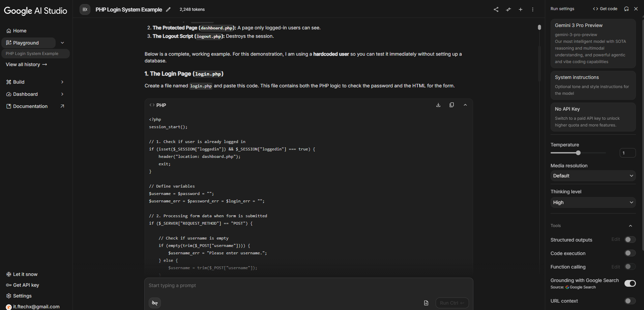This screenshot has width=644, height=310.
Task: Copy the PHP code block
Action: pyautogui.click(x=452, y=105)
